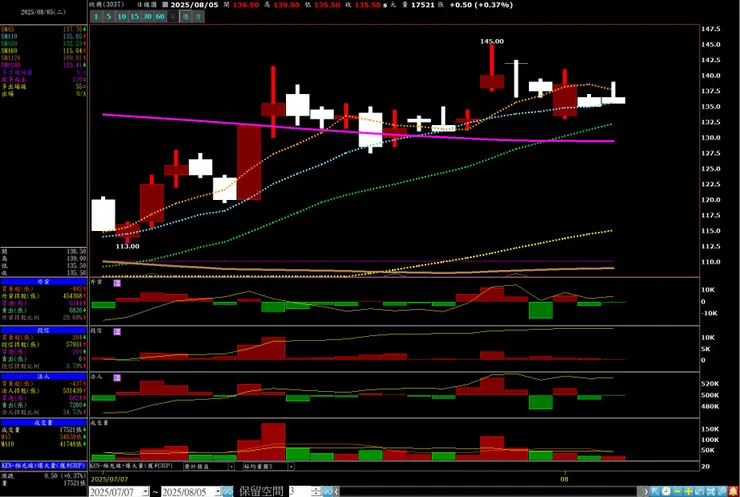The width and height of the screenshot is (740, 497).
Task: Open the purple settings icon in 法人 panel
Action: point(117,378)
